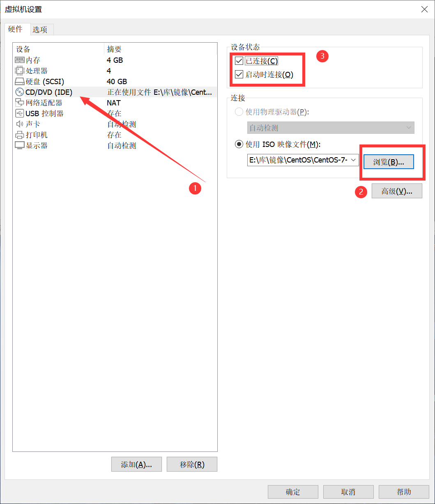
Task: Select the CD/DVD (IDE) disc icon
Action: pos(20,92)
